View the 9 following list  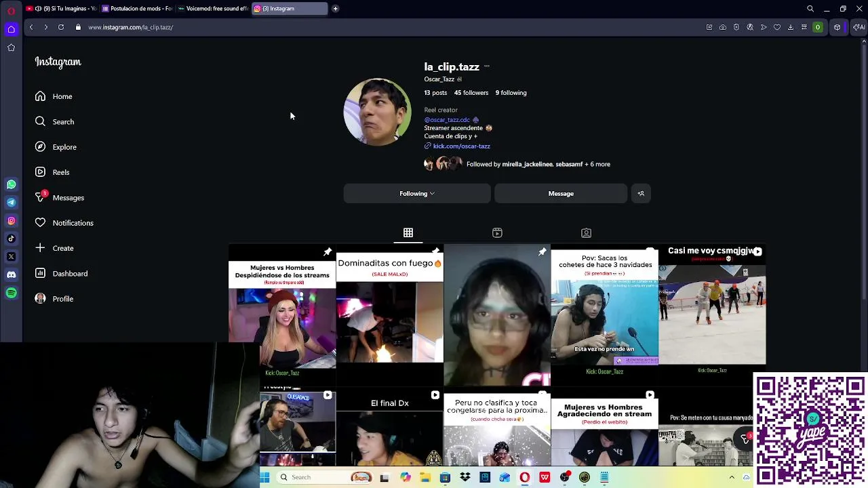[511, 93]
